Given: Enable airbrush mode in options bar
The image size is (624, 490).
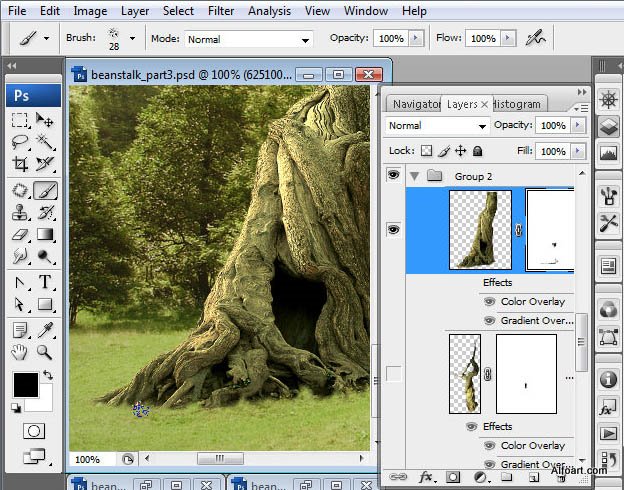Looking at the screenshot, I should point(536,38).
